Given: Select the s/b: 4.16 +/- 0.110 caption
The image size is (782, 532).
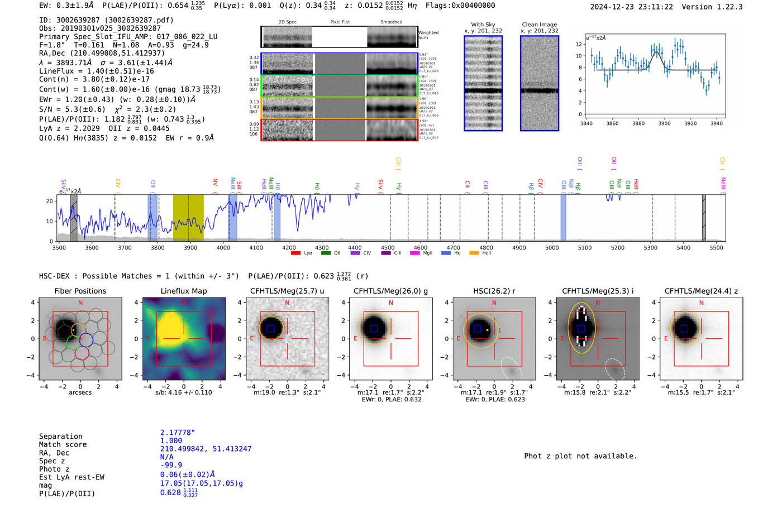Looking at the screenshot, I should coord(184,392).
